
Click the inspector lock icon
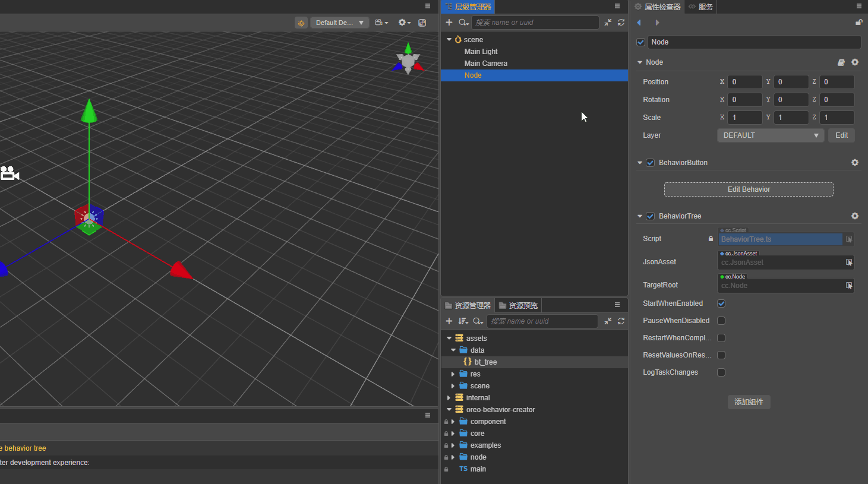858,23
